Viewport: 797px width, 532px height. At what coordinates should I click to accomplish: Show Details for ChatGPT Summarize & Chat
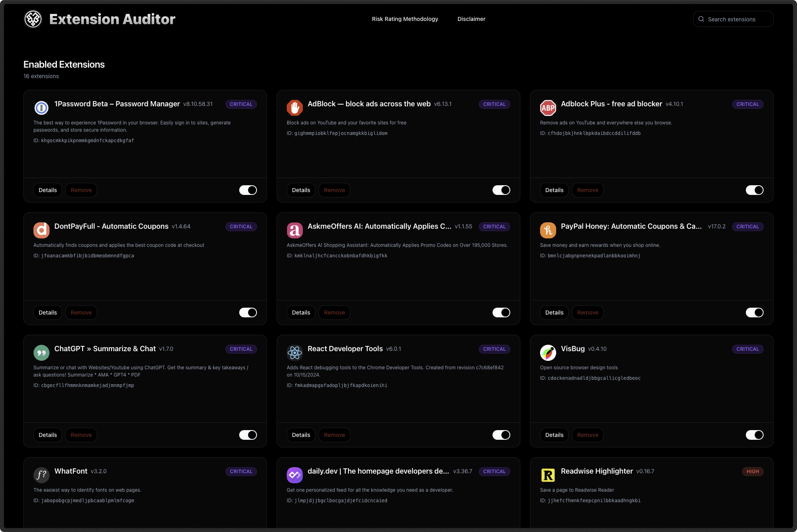(x=48, y=435)
